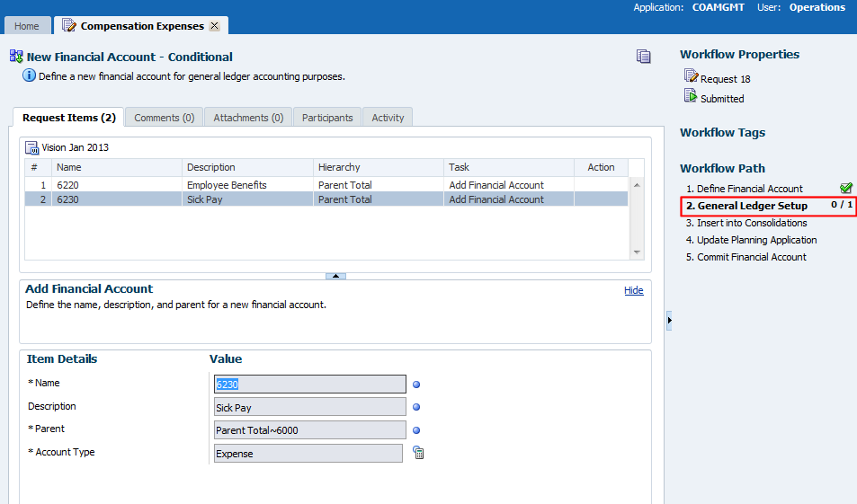Close the Compensation Expenses tab
This screenshot has width=857, height=504.
214,26
